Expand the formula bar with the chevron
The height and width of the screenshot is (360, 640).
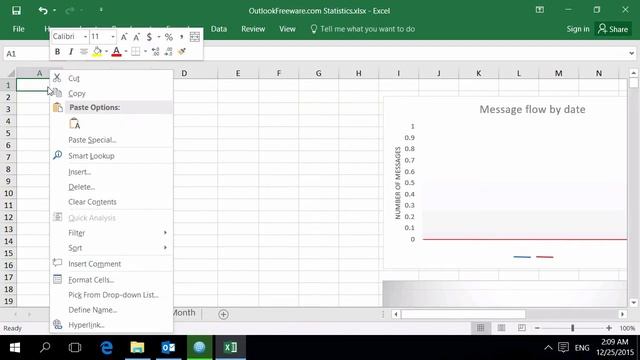(631, 53)
